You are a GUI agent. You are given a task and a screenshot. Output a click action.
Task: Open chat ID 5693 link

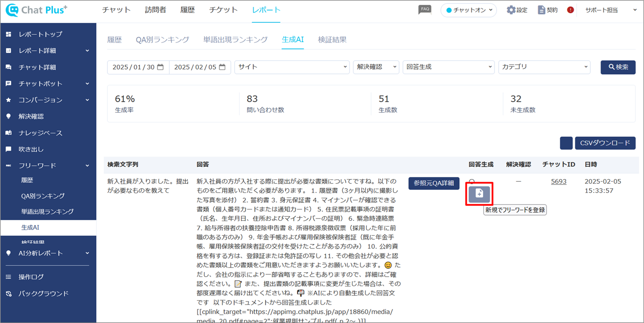[559, 182]
